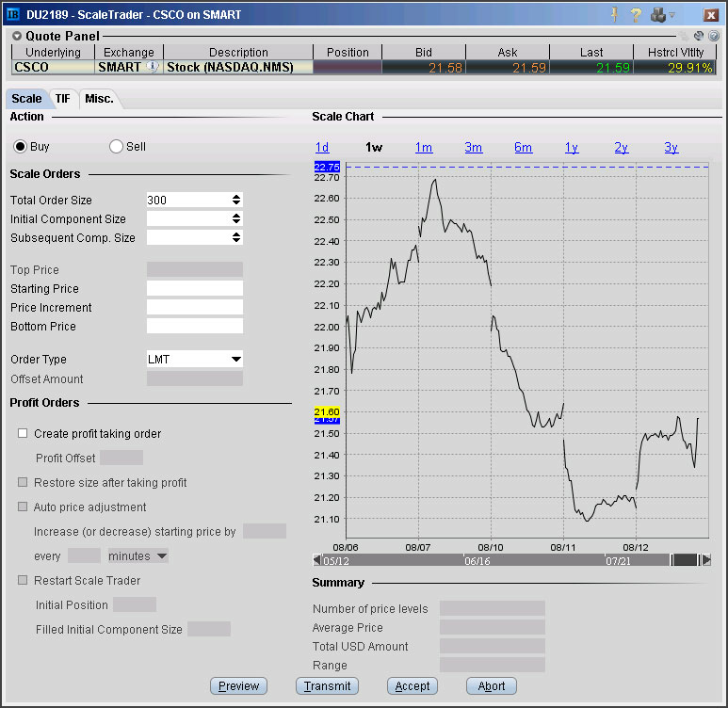The height and width of the screenshot is (708, 728).
Task: Click the Transmit button
Action: click(327, 685)
